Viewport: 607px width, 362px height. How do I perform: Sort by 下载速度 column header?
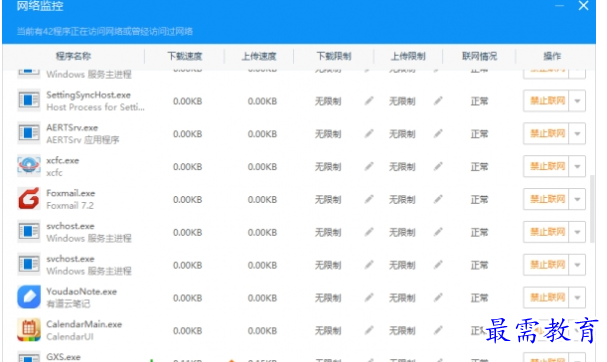pyautogui.click(x=185, y=57)
